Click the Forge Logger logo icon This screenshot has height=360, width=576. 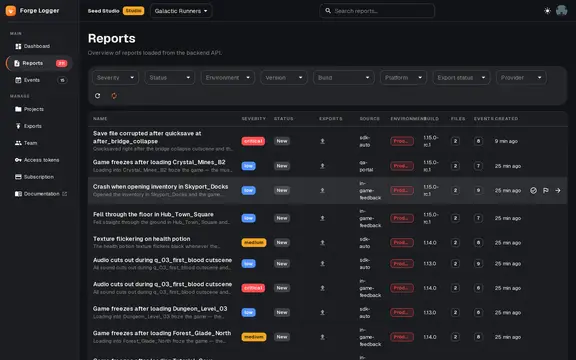[x=11, y=11]
